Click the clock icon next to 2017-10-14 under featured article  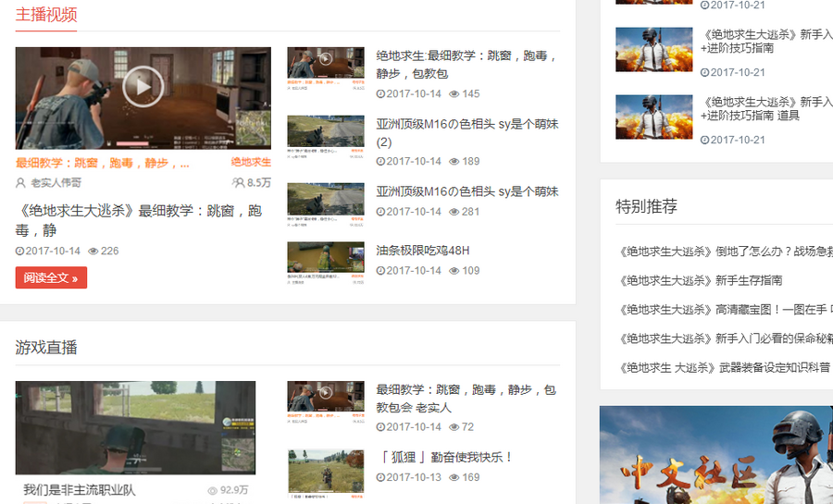pos(19,251)
